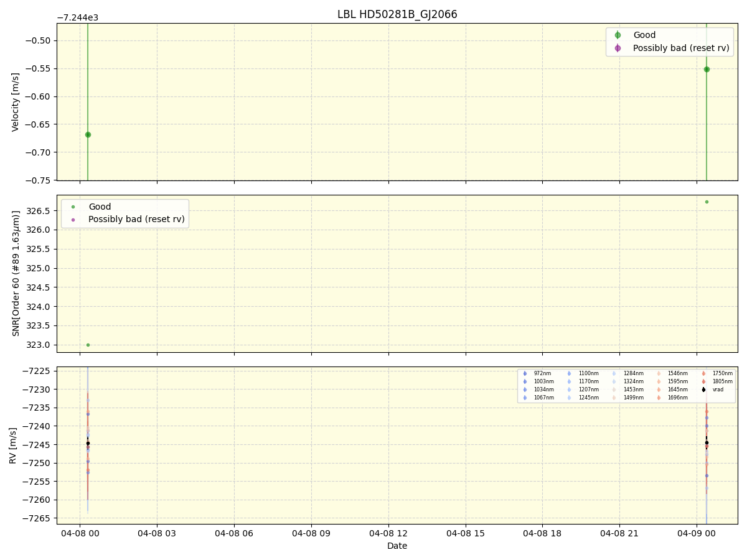Click the '04-08 21' date tick label
The image size is (747, 560).
619,533
